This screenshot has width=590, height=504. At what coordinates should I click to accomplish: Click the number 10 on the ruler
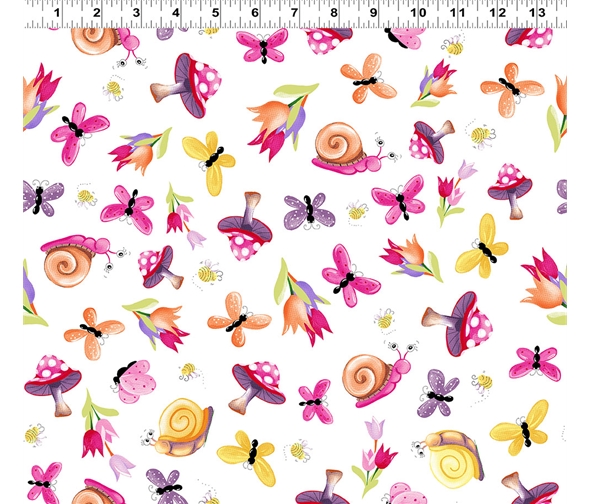(x=418, y=13)
